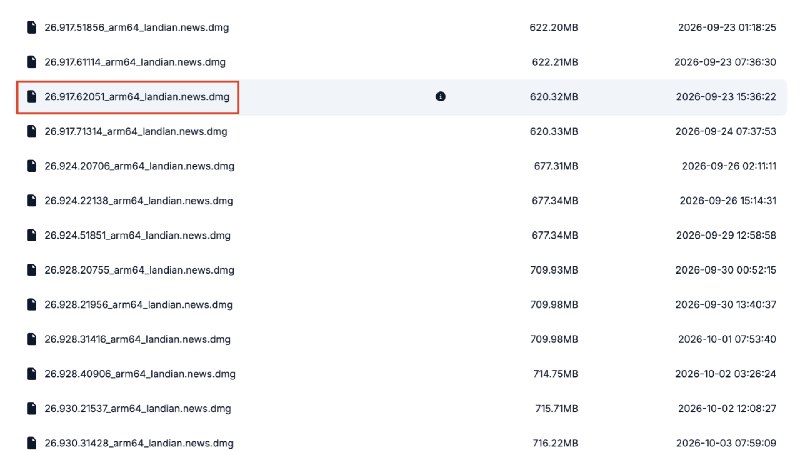This screenshot has width=800, height=450.
Task: Select 26.930.31428_arm64_landian.news.dmg
Action: (x=139, y=443)
